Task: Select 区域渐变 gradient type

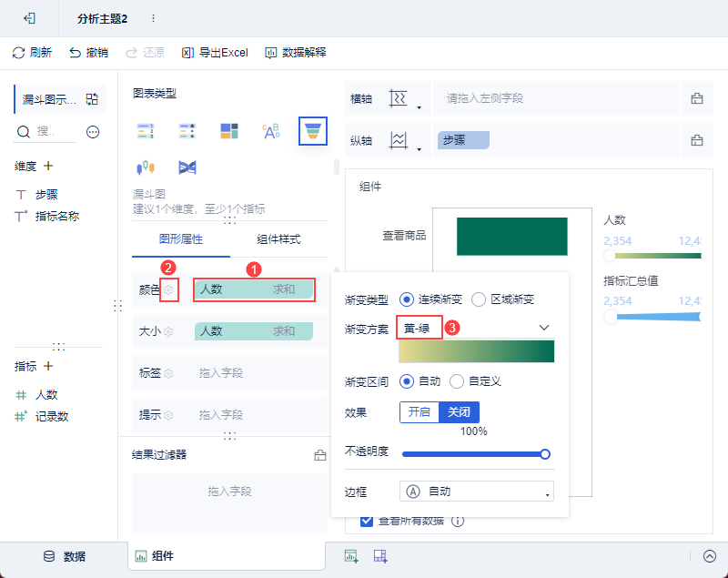Action: (x=479, y=299)
